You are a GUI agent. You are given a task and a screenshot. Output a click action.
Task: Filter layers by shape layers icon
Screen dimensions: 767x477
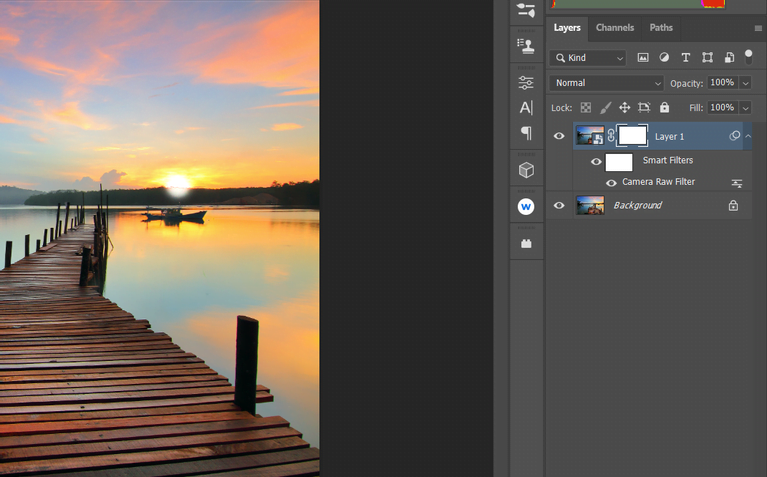[707, 58]
